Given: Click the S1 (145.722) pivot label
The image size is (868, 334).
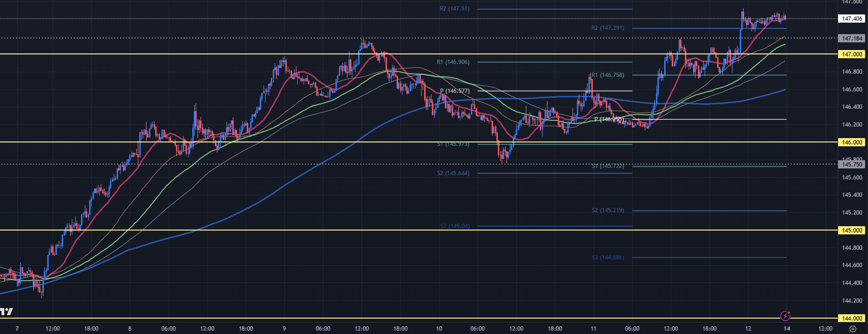Looking at the screenshot, I should point(608,166).
